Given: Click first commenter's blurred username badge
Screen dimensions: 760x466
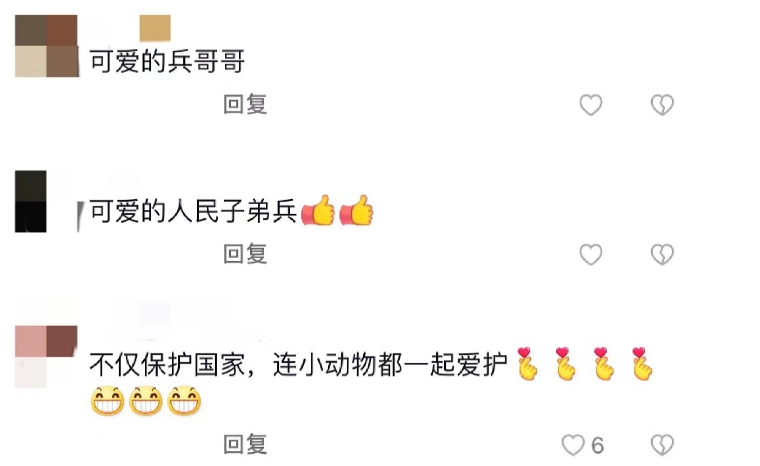Looking at the screenshot, I should [155, 28].
